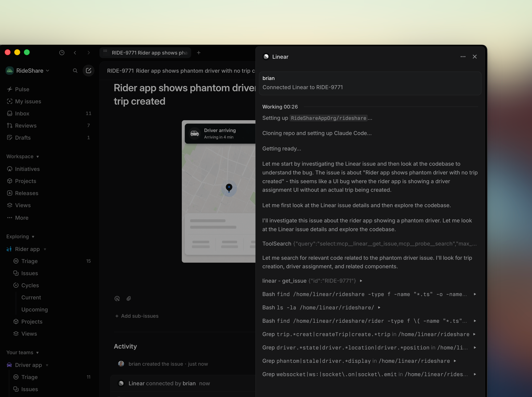Click the issue title heading

(185, 94)
